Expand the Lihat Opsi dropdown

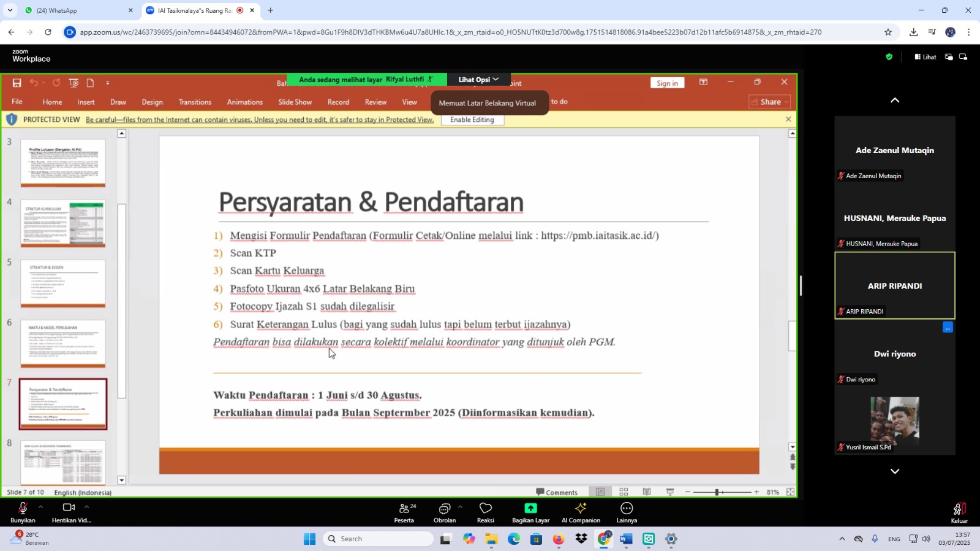click(478, 80)
